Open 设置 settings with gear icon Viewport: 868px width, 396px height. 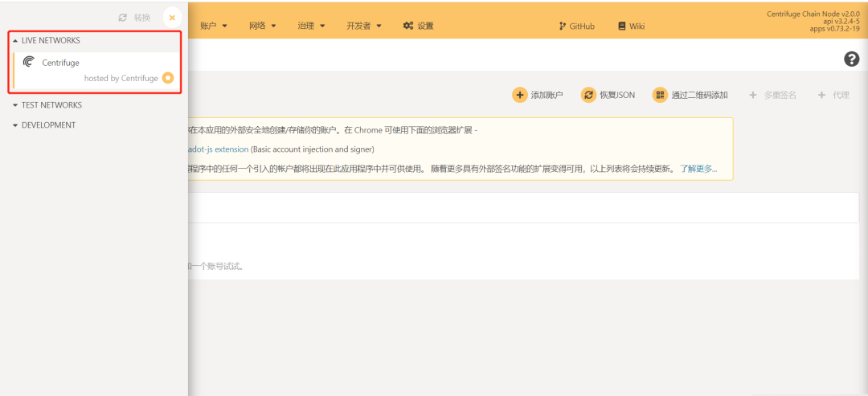(x=418, y=26)
